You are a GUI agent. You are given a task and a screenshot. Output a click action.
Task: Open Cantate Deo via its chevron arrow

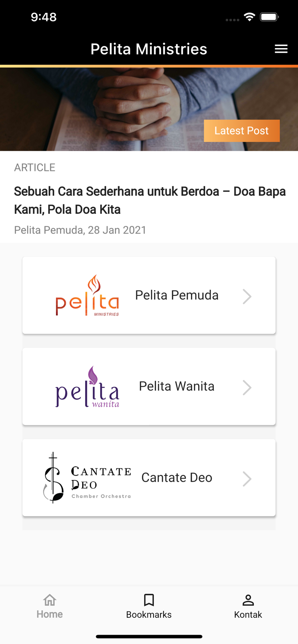pyautogui.click(x=247, y=478)
